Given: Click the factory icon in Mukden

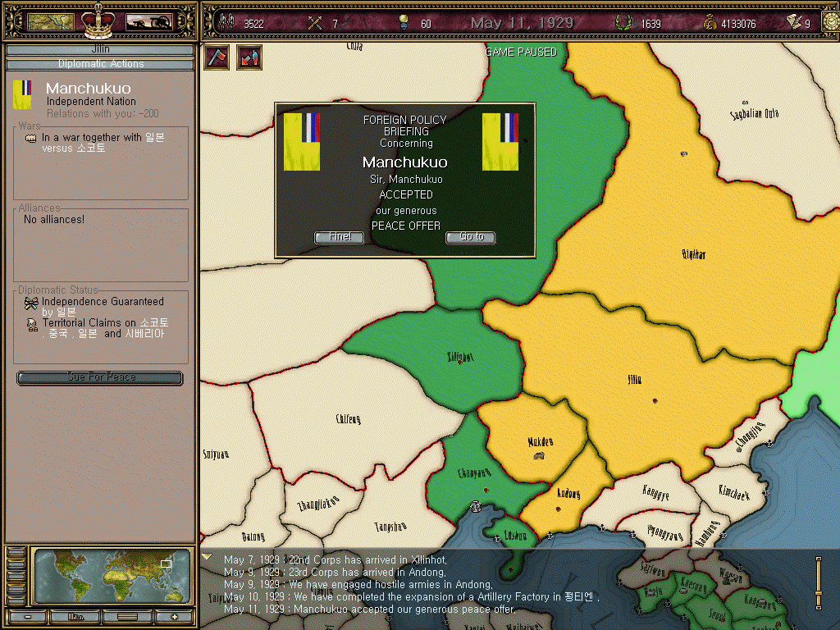Looking at the screenshot, I should pyautogui.click(x=539, y=456).
